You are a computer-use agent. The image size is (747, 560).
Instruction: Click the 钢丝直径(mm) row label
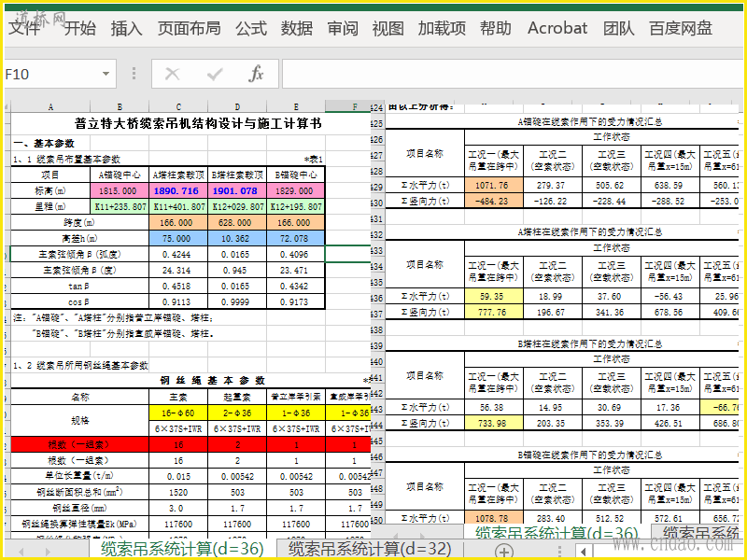coord(79,508)
